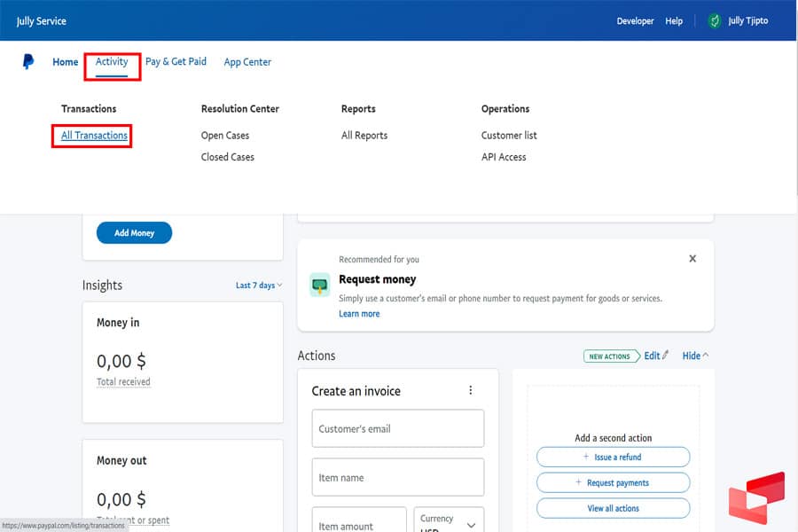Collapse Actions section using Hide
The height and width of the screenshot is (532, 798).
point(695,356)
